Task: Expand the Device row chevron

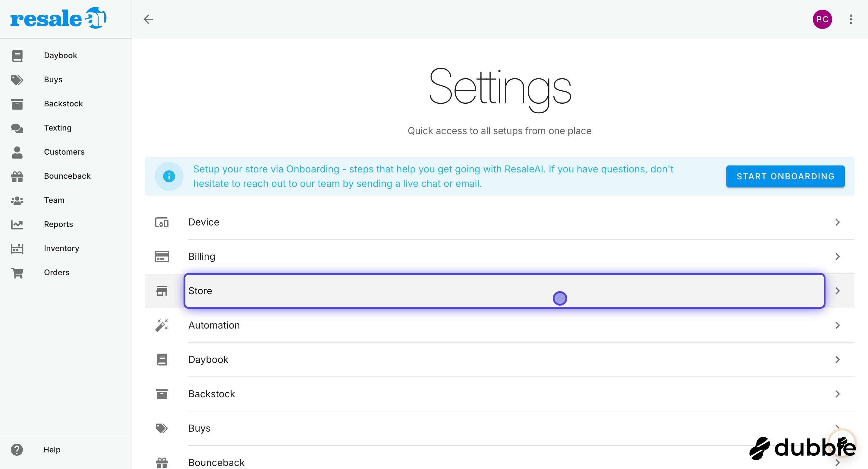Action: pos(838,222)
